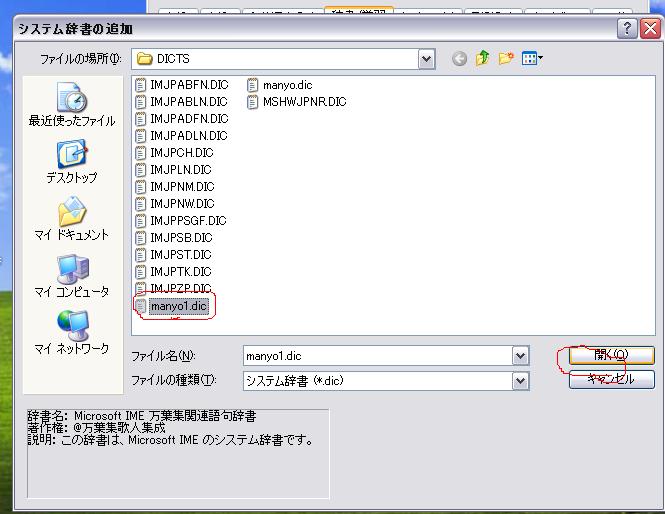The height and width of the screenshot is (514, 665).
Task: Open My Network (マイ ネットワーク) places
Action: [71, 334]
